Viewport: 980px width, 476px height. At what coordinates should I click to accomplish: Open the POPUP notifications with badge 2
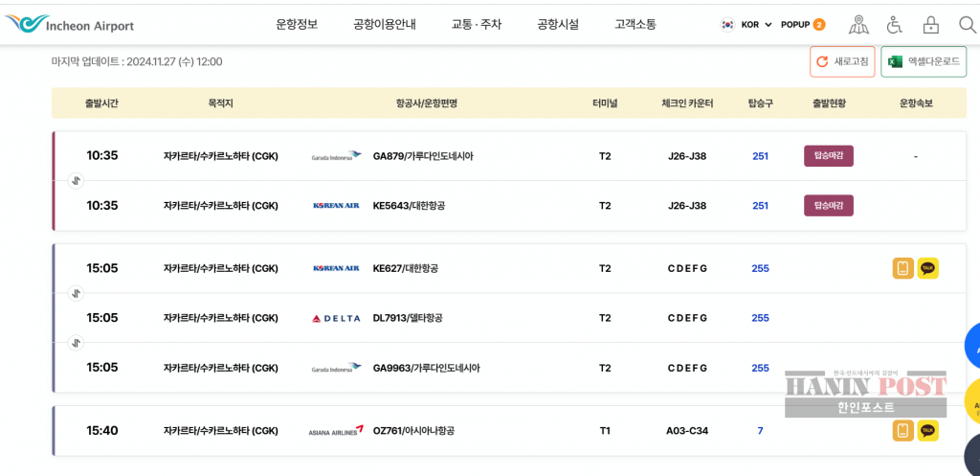[803, 25]
